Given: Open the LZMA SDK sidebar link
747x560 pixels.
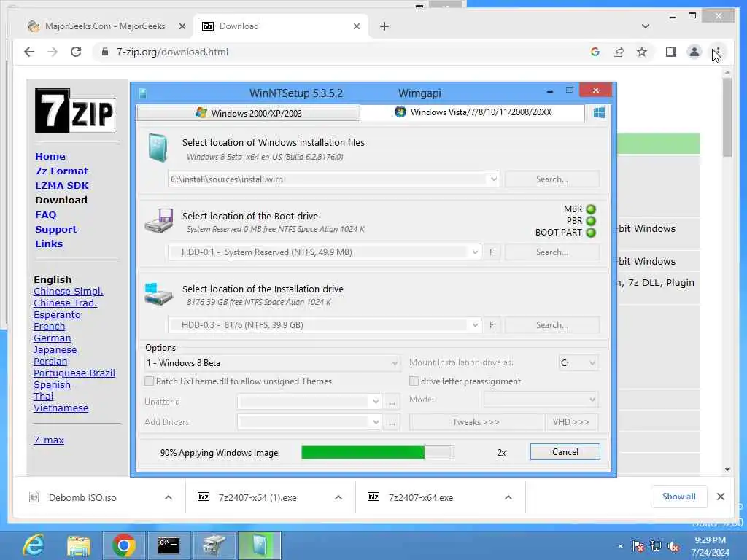Looking at the screenshot, I should 61,186.
